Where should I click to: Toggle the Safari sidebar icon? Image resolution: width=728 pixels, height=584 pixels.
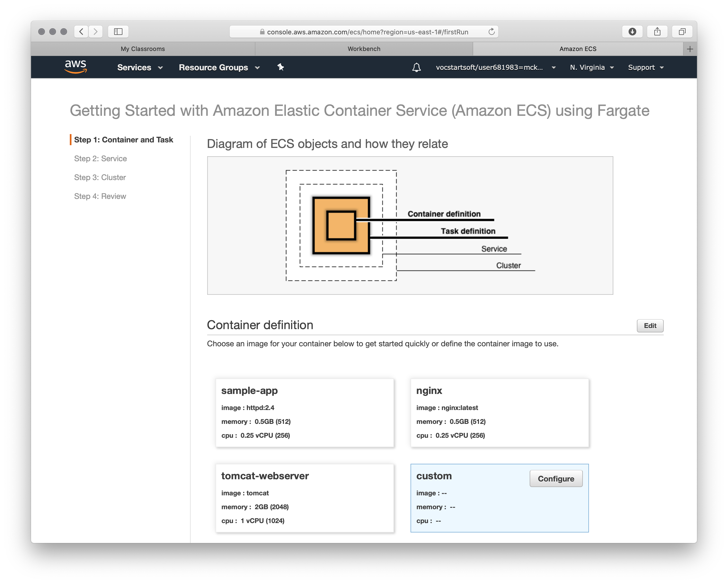pyautogui.click(x=118, y=32)
